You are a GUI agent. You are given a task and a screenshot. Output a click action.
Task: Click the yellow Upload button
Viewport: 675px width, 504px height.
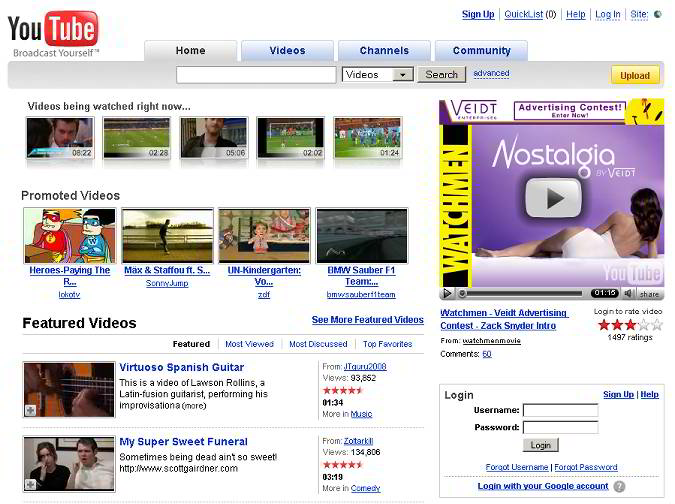[635, 75]
